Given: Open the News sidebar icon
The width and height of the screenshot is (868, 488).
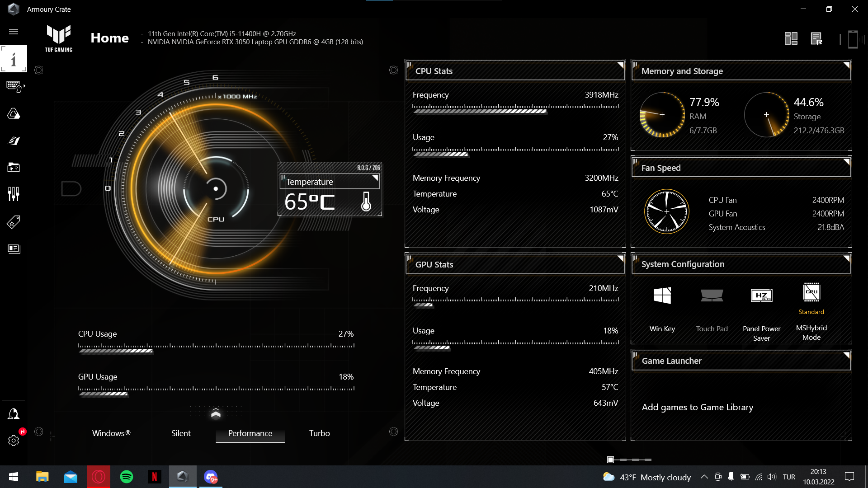Looking at the screenshot, I should [x=14, y=249].
